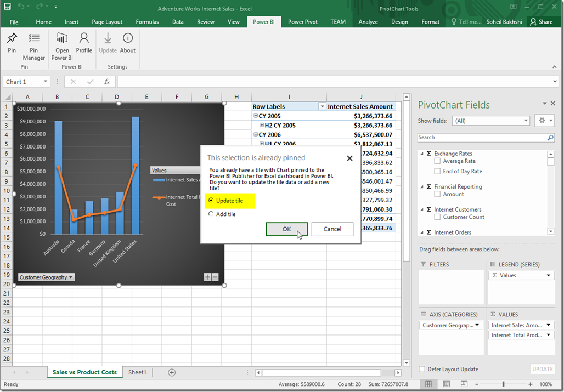The width and height of the screenshot is (564, 392).
Task: Switch to the Design ribbon tab
Action: pyautogui.click(x=399, y=22)
